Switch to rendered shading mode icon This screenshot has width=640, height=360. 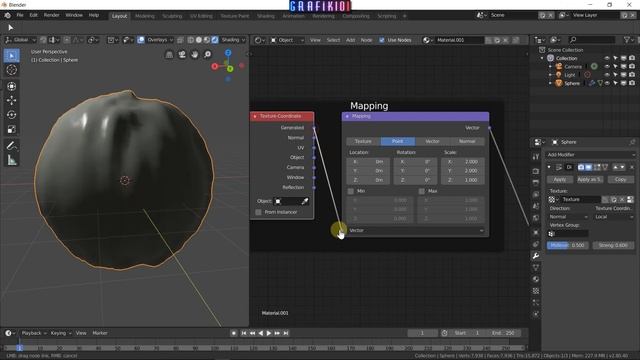[x=215, y=40]
